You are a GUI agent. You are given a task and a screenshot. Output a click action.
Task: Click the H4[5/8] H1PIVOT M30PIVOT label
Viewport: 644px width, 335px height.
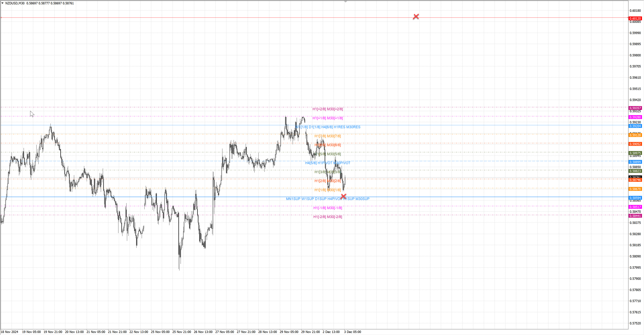[x=328, y=163]
